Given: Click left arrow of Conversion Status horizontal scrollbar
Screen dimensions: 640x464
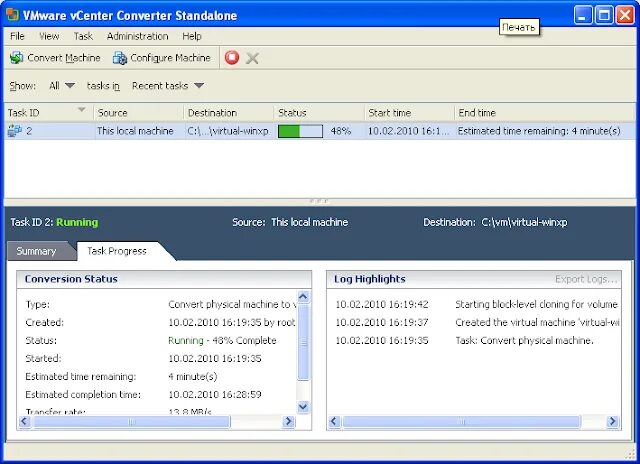Looking at the screenshot, I should pos(24,421).
